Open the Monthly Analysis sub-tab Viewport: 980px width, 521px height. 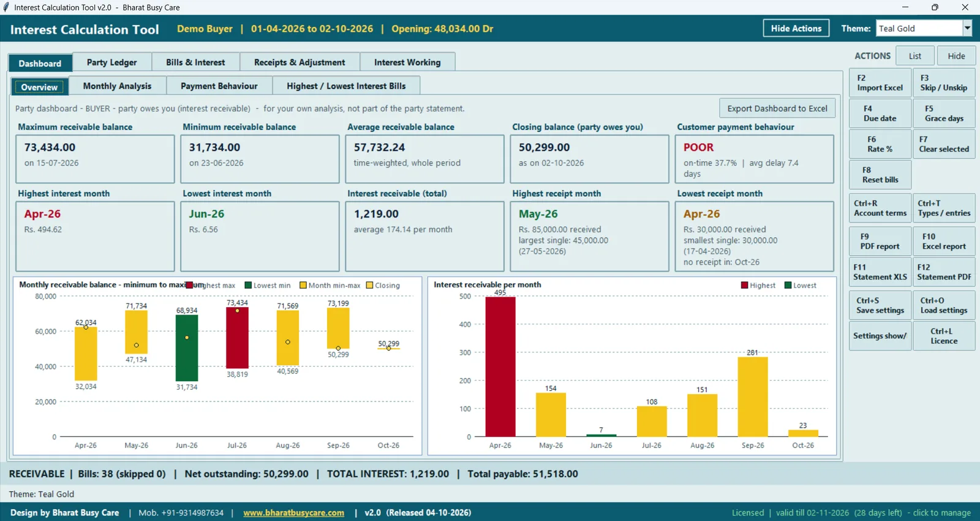117,86
